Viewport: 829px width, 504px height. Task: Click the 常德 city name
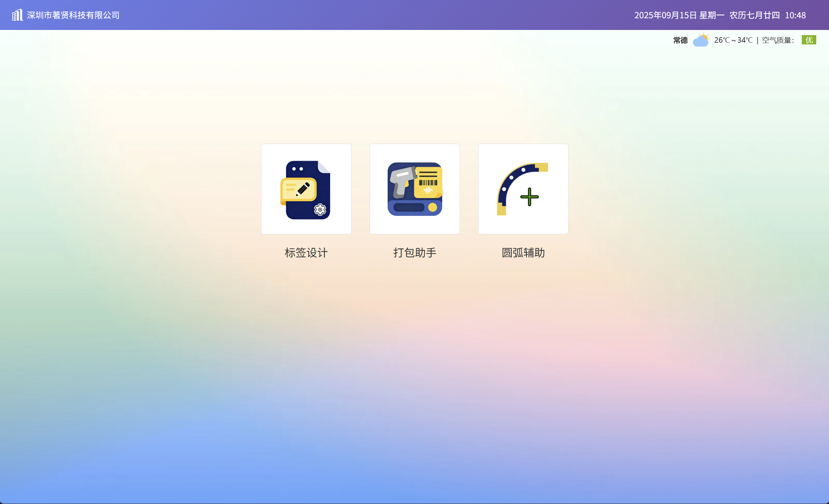click(680, 40)
